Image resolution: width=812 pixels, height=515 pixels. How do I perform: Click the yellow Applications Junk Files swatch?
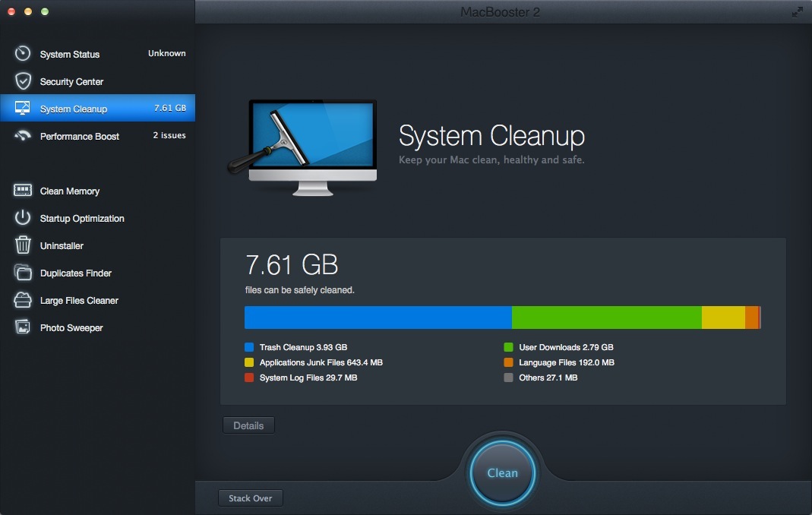(x=249, y=362)
